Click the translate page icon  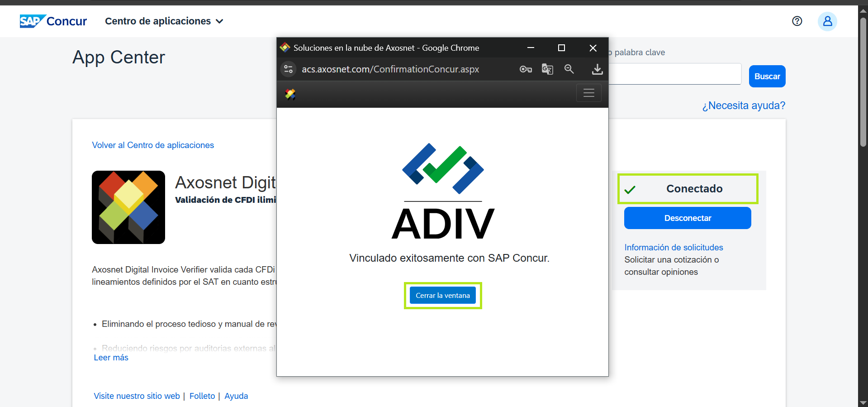547,69
